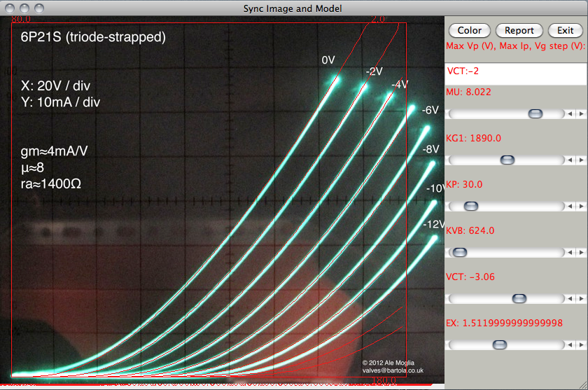This screenshot has width=588, height=390.
Task: Click the ra≈1400Ω text
Action: coord(51,183)
